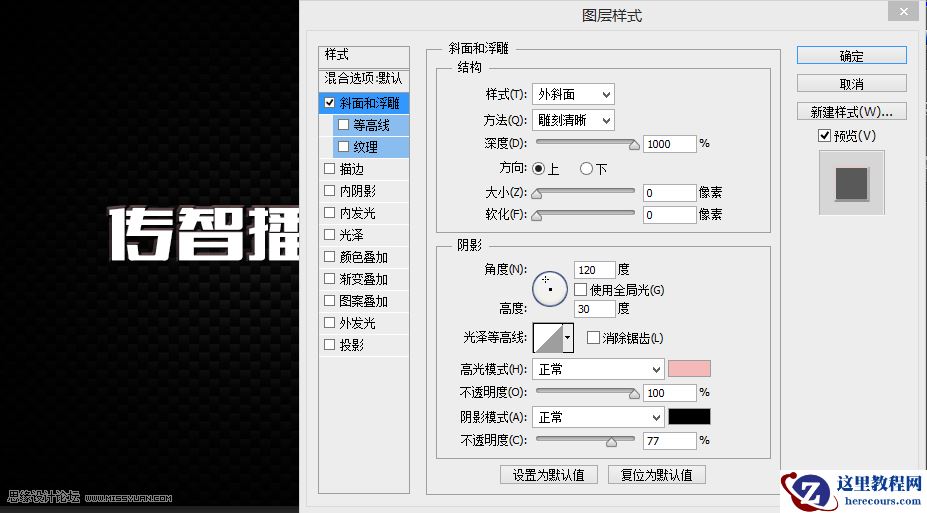Viewport: 927px width, 513px height.
Task: Open the 方法 dropdown showing 雕刻清晰
Action: coord(573,121)
